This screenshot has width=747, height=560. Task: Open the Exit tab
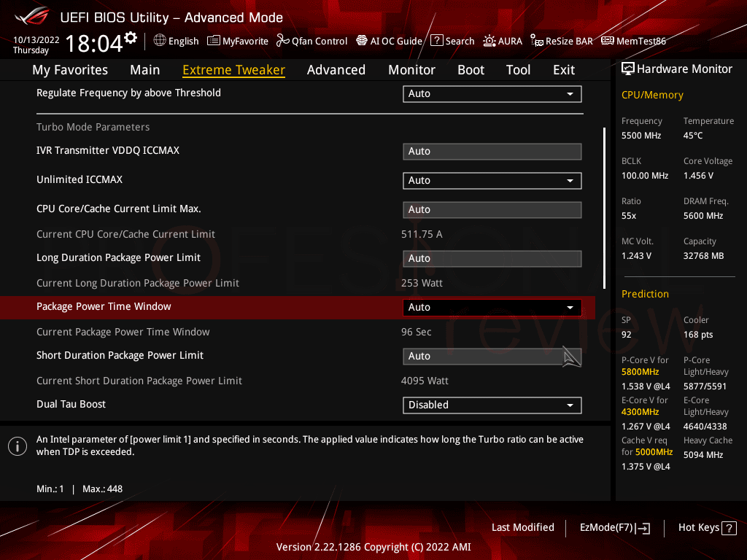[564, 70]
